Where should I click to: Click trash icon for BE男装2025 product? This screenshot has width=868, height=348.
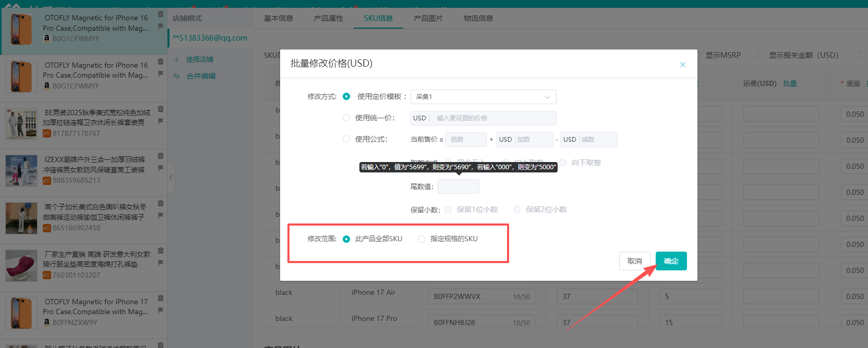(161, 109)
